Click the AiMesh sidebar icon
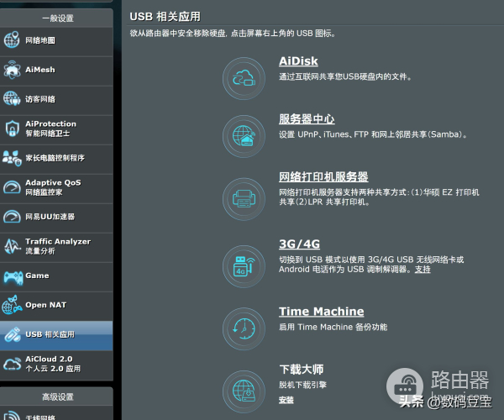Viewport: 504px width, 420px height. click(12, 70)
